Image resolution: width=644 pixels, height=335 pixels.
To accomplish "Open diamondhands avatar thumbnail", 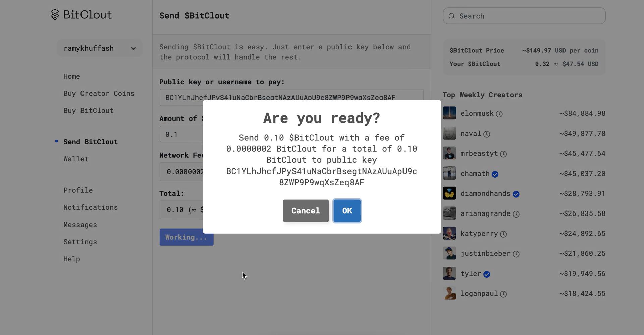I will 449,193.
